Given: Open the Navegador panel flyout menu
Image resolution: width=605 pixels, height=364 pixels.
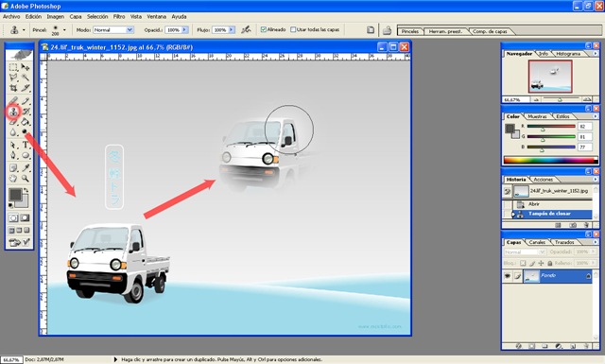Looking at the screenshot, I should click(x=595, y=54).
